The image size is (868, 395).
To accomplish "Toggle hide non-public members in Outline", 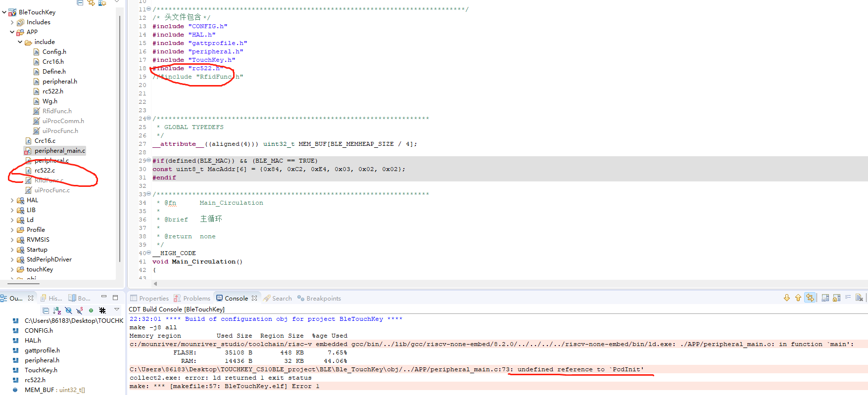I will coord(91,310).
